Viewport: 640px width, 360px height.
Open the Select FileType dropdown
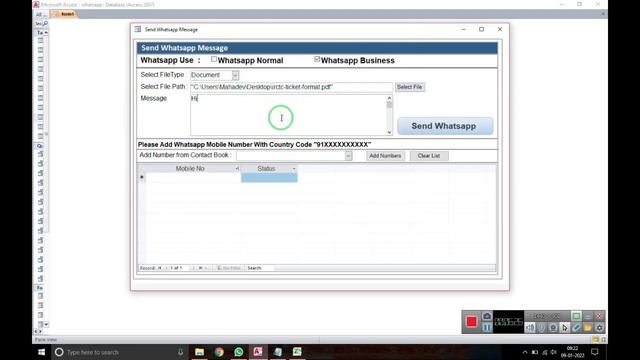(236, 75)
